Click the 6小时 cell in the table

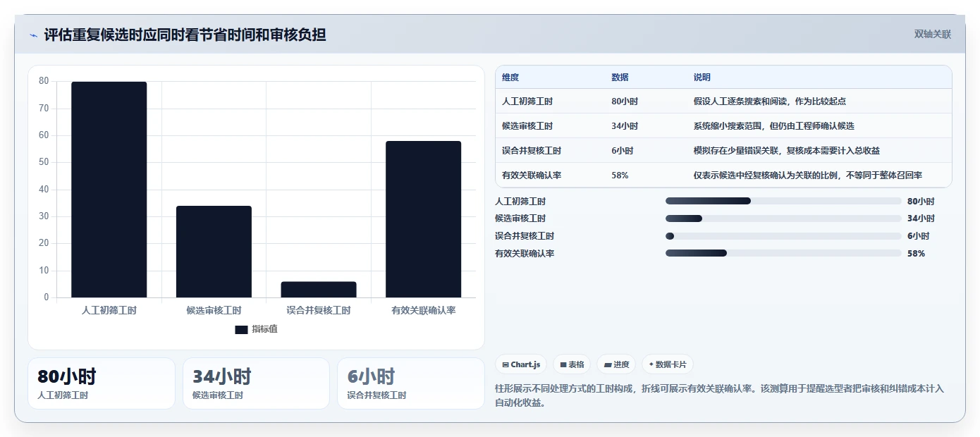point(623,151)
